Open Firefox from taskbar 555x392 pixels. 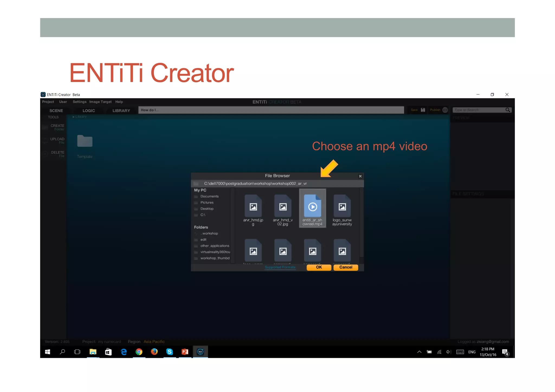[x=154, y=352]
